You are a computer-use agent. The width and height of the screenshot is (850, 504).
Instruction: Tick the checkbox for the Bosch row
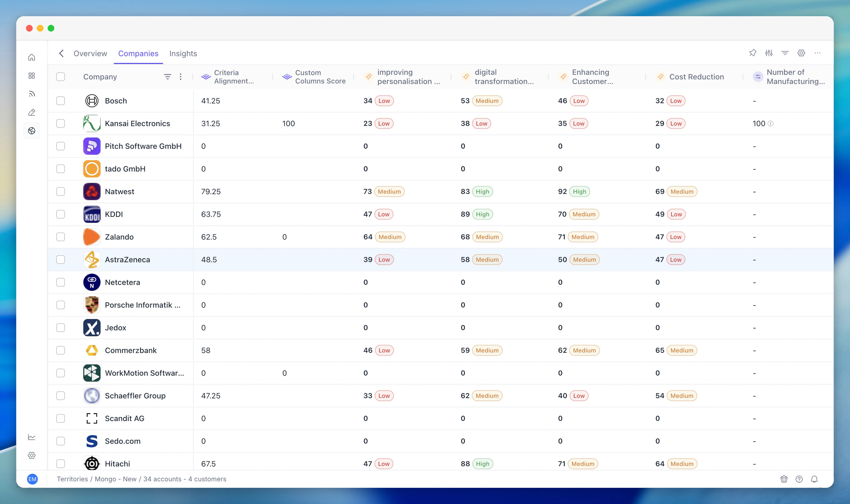point(61,101)
